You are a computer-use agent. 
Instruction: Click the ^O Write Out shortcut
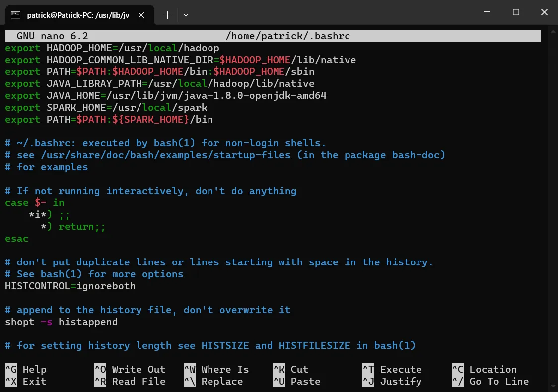click(130, 369)
